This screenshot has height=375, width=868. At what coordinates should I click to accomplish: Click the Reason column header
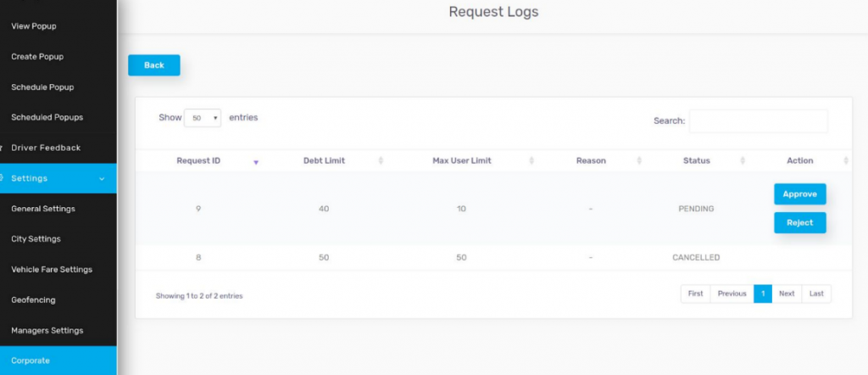[591, 160]
